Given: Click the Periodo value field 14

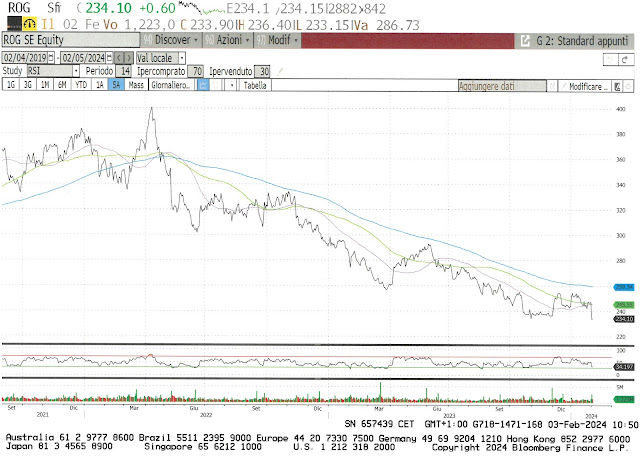Looking at the screenshot, I should pyautogui.click(x=123, y=71).
